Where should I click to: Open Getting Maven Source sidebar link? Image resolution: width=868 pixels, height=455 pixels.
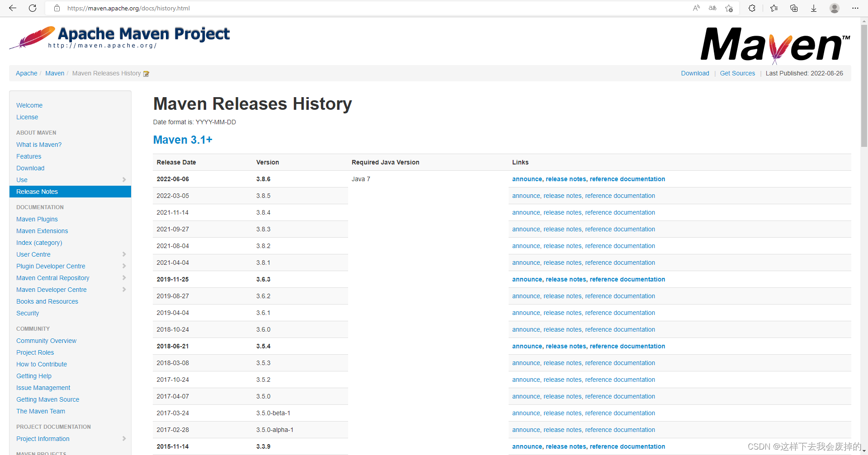47,399
